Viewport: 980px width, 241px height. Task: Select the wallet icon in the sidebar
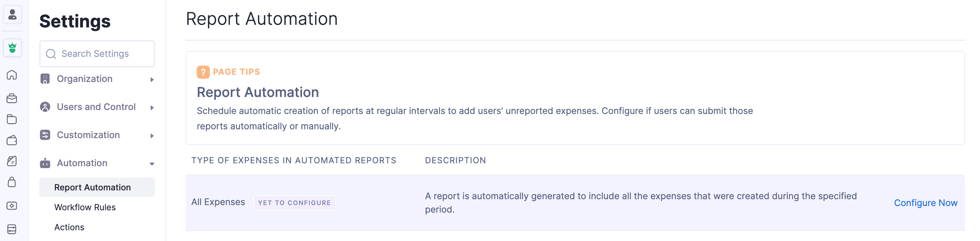[x=12, y=140]
